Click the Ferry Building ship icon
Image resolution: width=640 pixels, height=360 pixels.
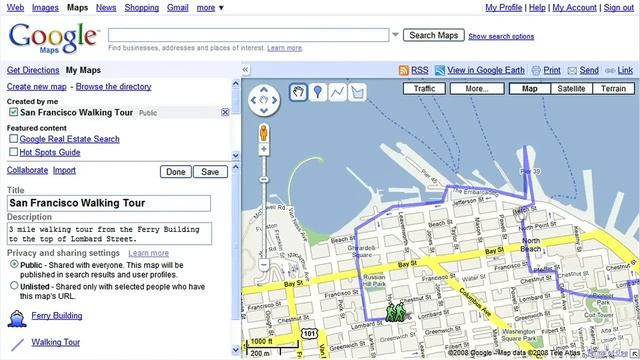(17, 318)
